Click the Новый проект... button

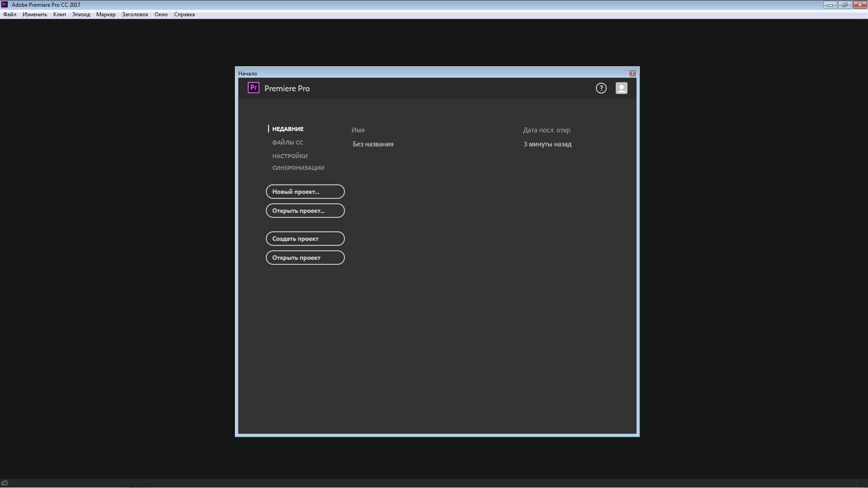tap(305, 192)
